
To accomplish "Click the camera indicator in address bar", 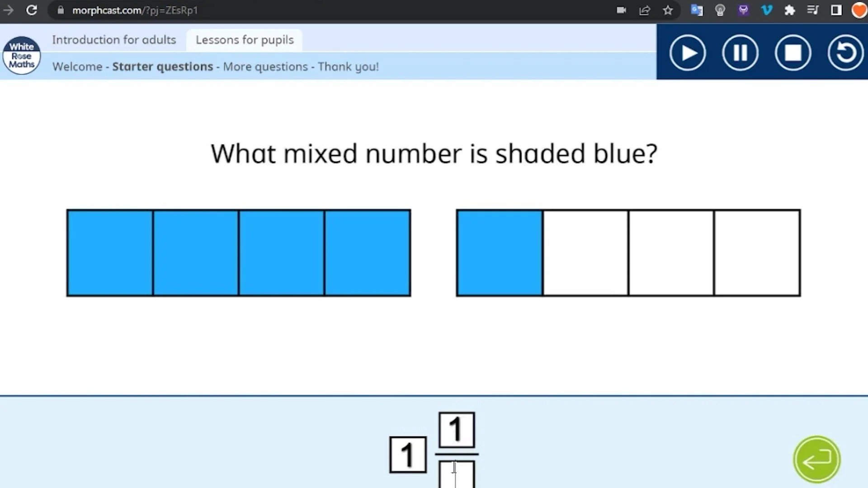I will [621, 10].
